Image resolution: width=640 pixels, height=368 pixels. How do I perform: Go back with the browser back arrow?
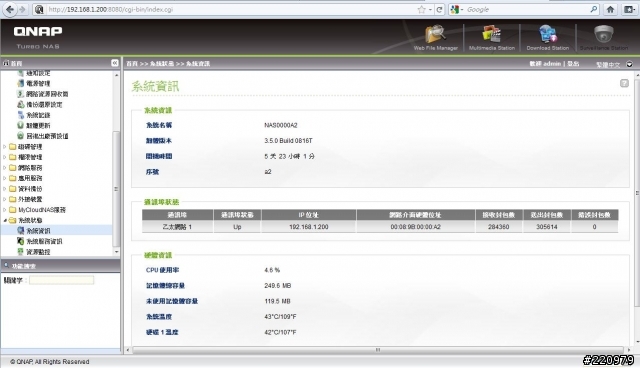coord(10,9)
